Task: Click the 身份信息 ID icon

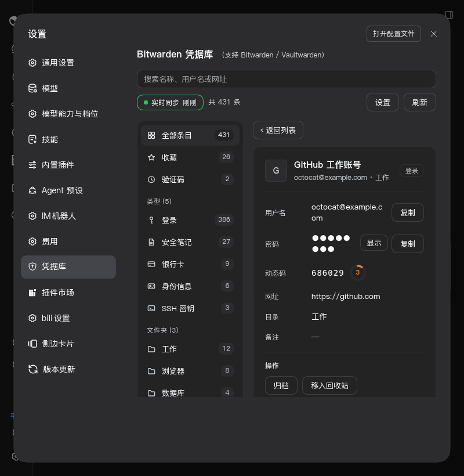Action: 151,286
